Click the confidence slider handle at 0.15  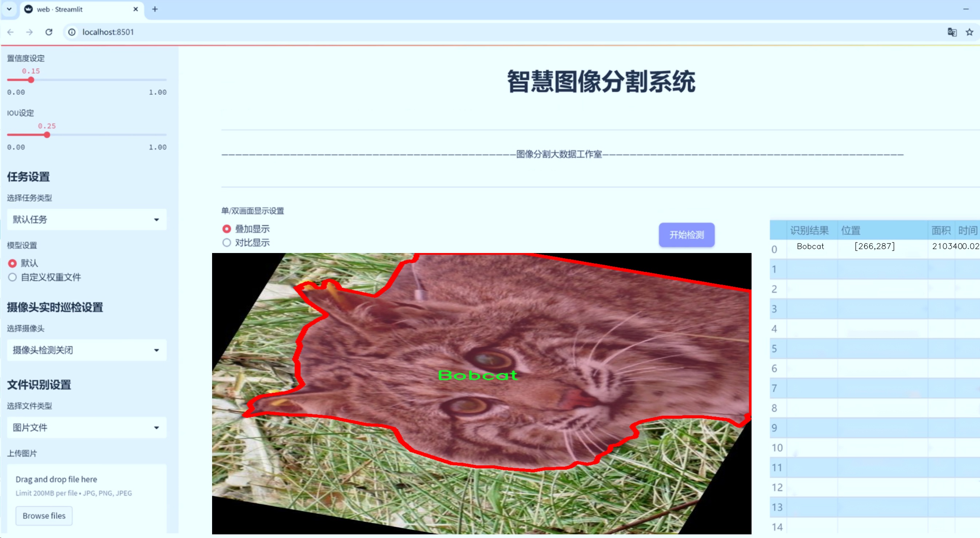click(31, 80)
